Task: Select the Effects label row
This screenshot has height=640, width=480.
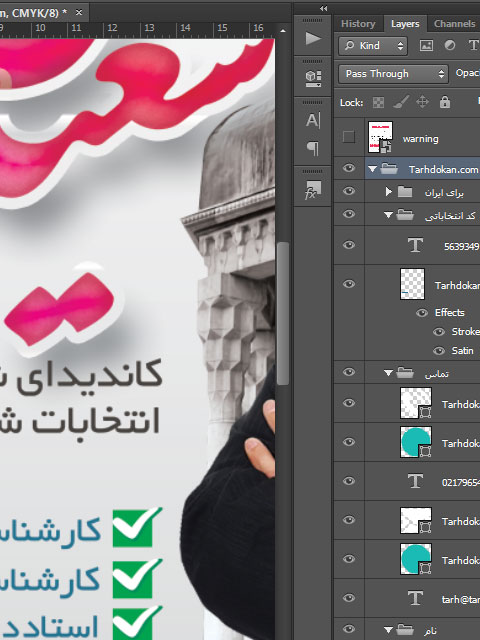Action: 450,313
